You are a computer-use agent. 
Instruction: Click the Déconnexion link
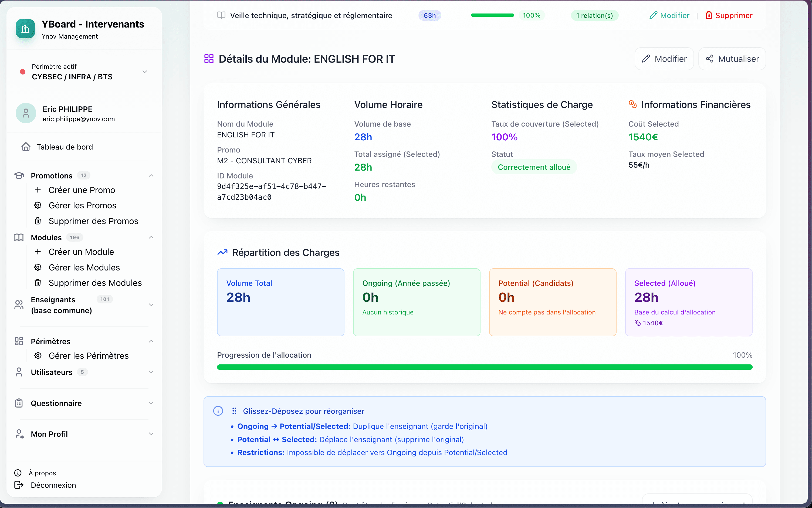53,485
